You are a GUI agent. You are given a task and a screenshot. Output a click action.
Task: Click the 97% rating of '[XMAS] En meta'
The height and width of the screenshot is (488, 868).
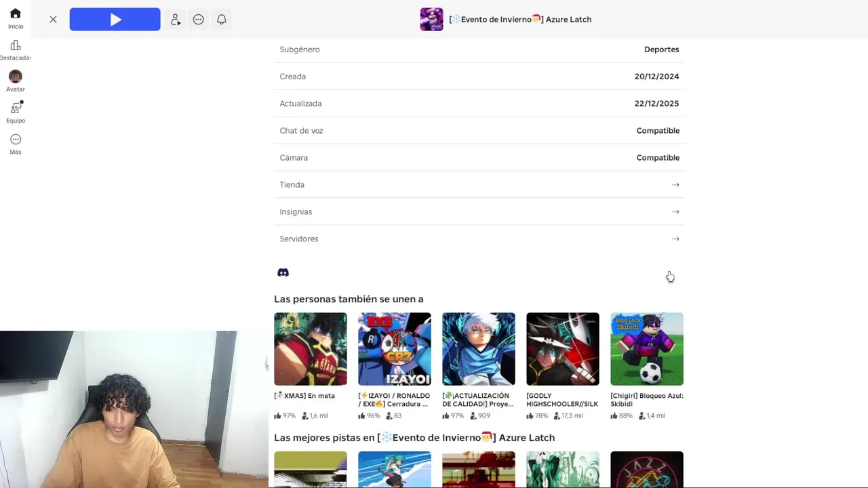285,415
